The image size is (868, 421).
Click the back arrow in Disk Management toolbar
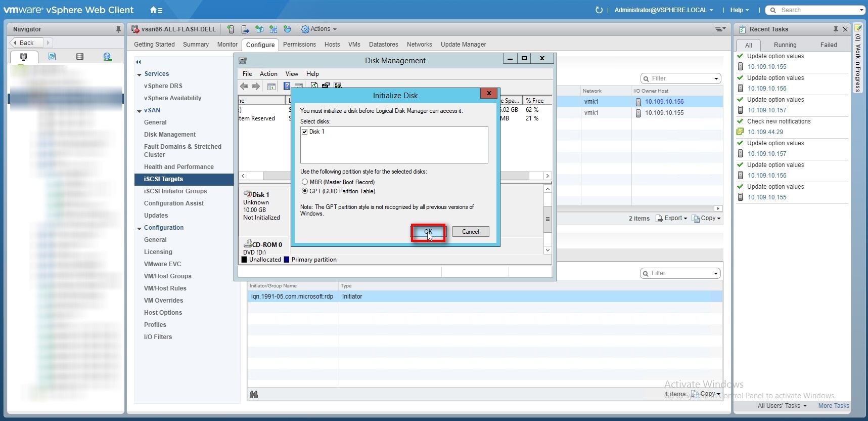pos(244,86)
